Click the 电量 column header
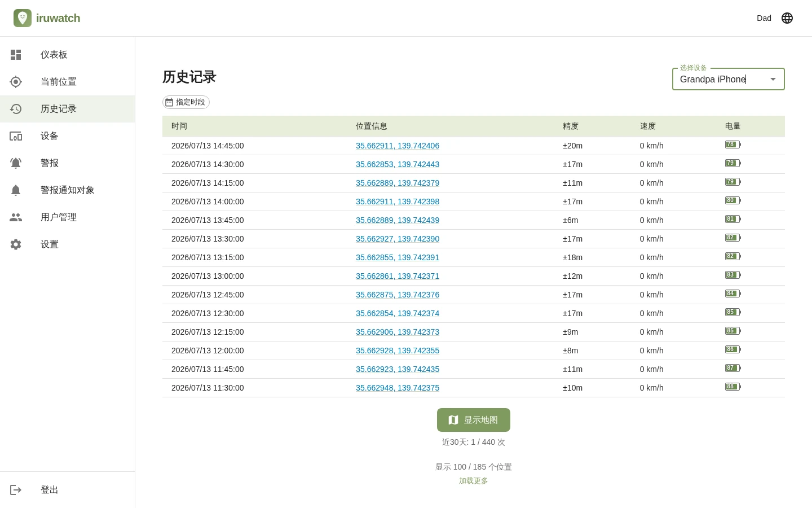This screenshot has width=812, height=508. 733,126
